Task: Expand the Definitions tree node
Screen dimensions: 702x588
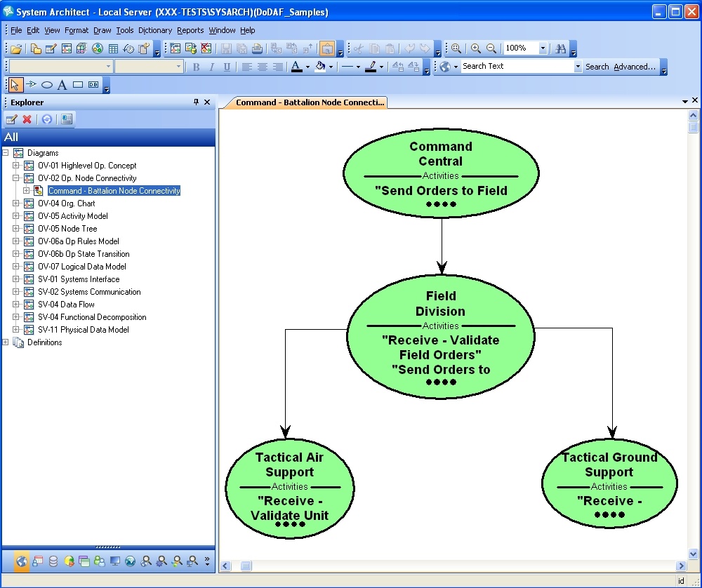Action: coord(6,342)
